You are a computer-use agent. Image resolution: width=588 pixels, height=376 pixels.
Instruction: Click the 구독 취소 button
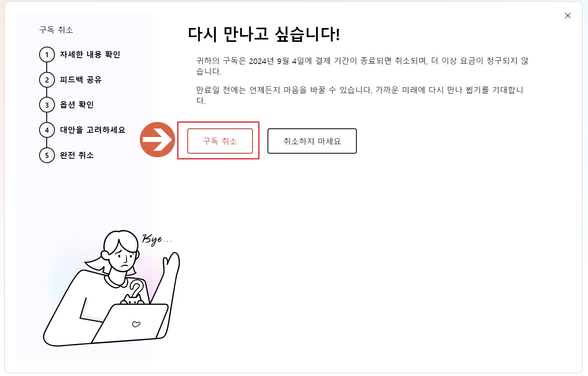(220, 141)
